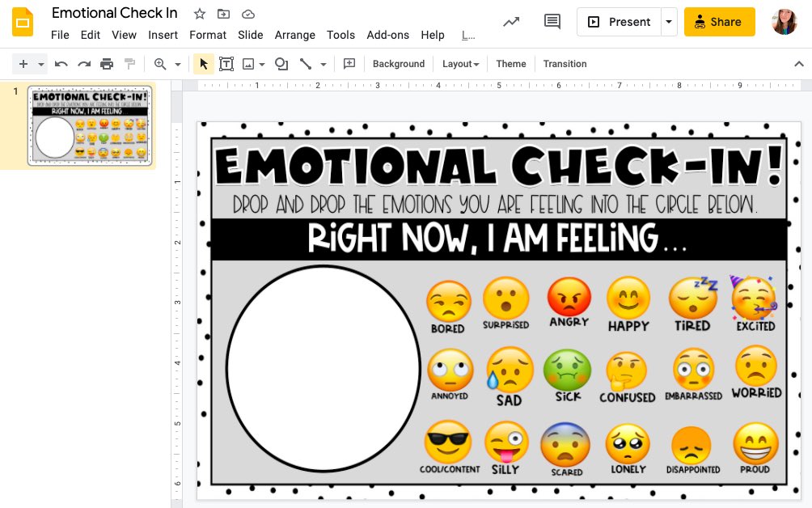Open the user account avatar
The image size is (812, 508).
[x=784, y=22]
